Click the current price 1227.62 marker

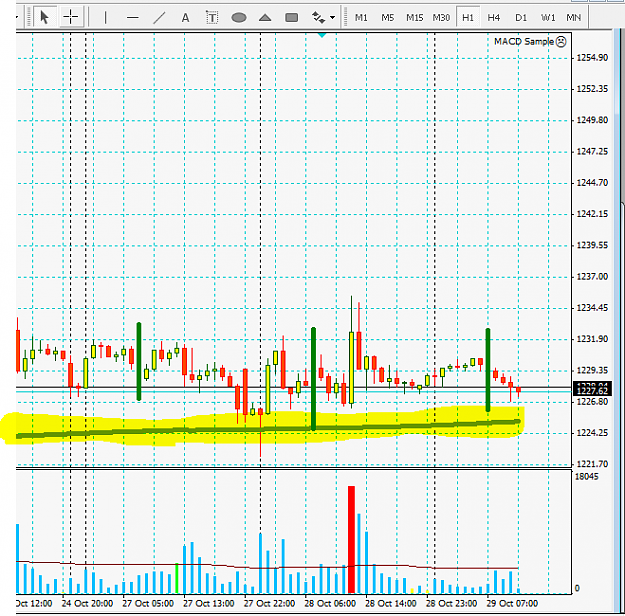592,391
